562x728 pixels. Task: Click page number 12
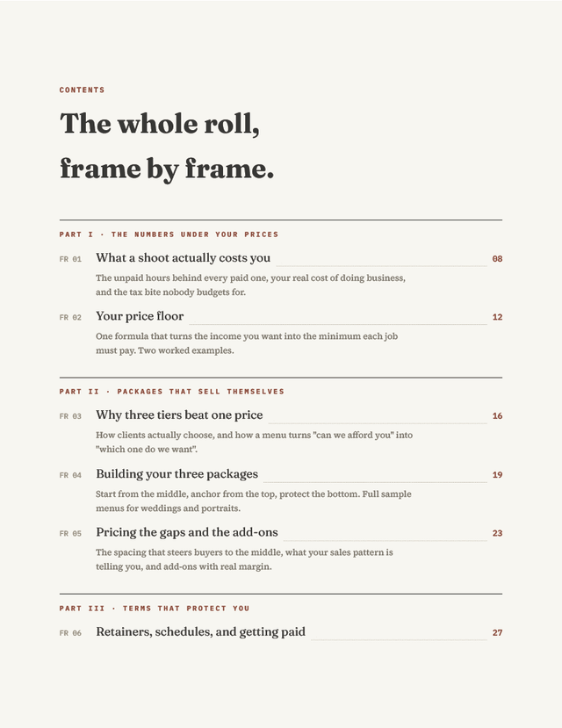497,317
